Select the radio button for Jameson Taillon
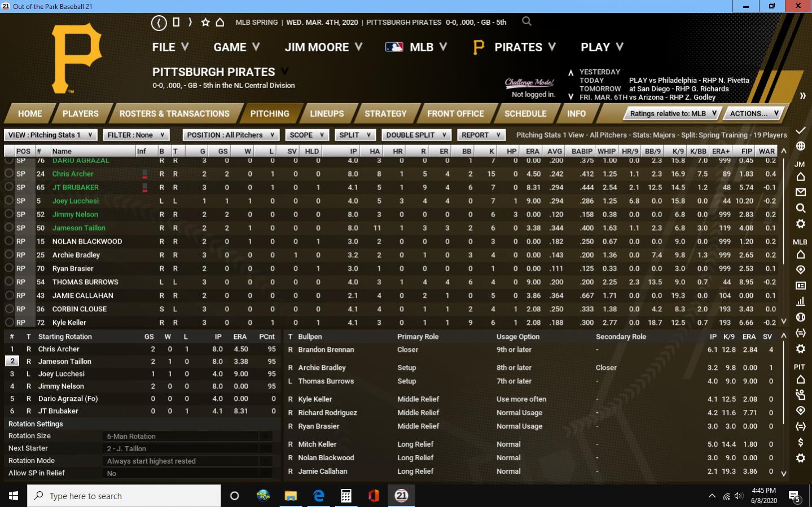This screenshot has height=507, width=812. (9, 228)
